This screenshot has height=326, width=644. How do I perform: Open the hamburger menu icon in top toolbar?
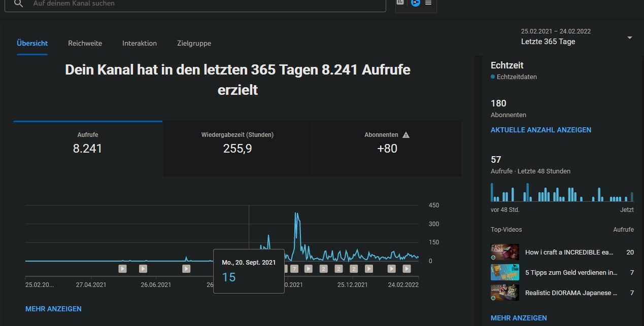click(x=428, y=3)
